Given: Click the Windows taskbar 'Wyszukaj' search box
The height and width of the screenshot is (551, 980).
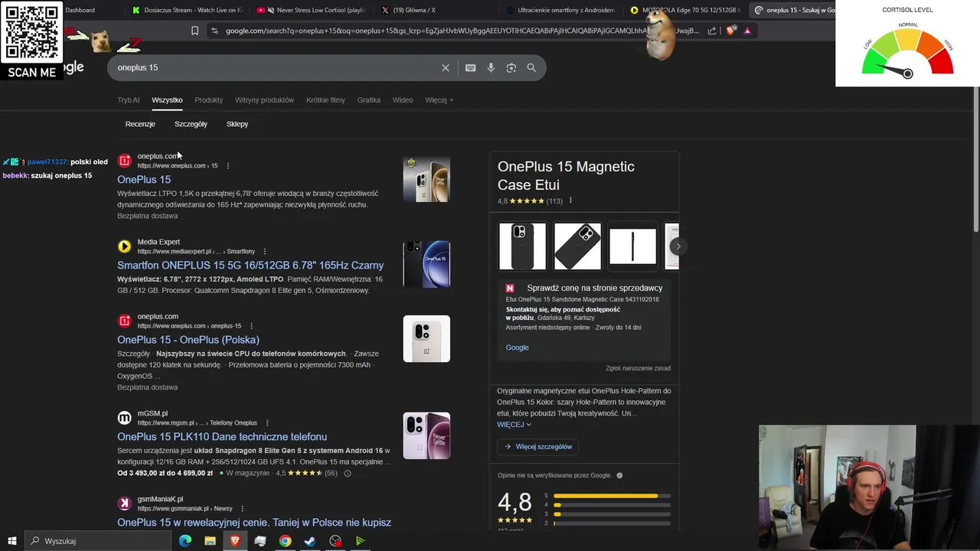Looking at the screenshot, I should pos(97,541).
